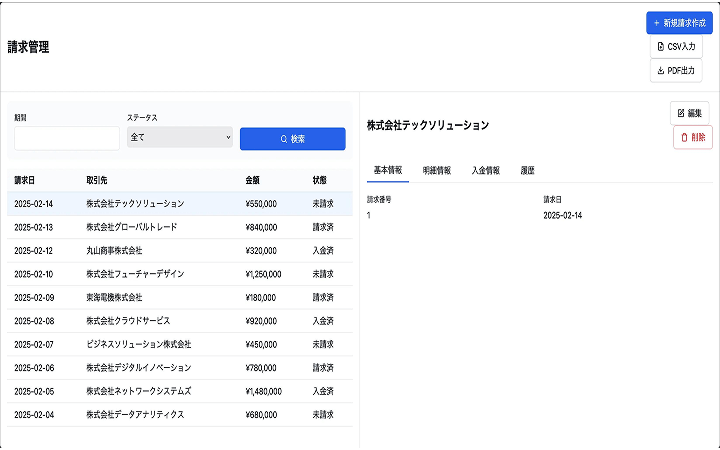Select row 株式会社クラウドサービス
Image resolution: width=720 pixels, height=450 pixels.
[180, 321]
